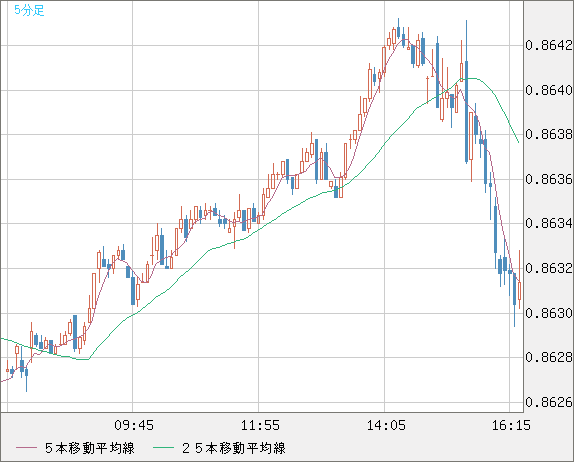This screenshot has width=574, height=462.
Task: Click the 0.8640 price axis label
Action: pyautogui.click(x=549, y=90)
